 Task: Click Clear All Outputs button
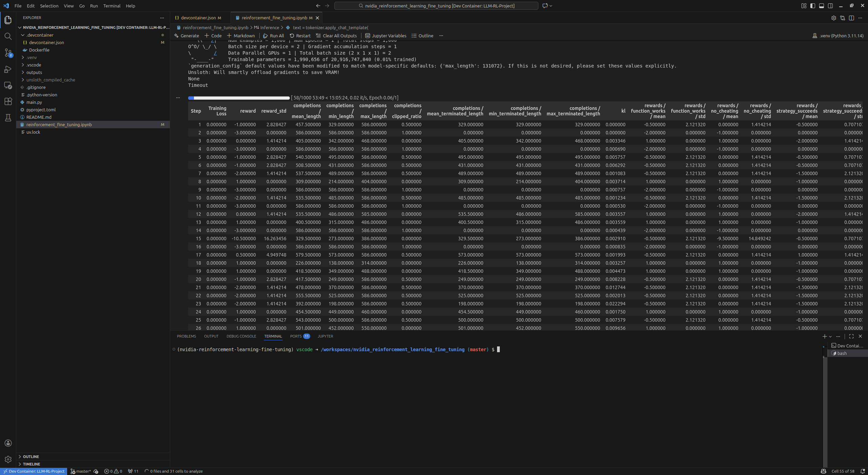tap(336, 36)
